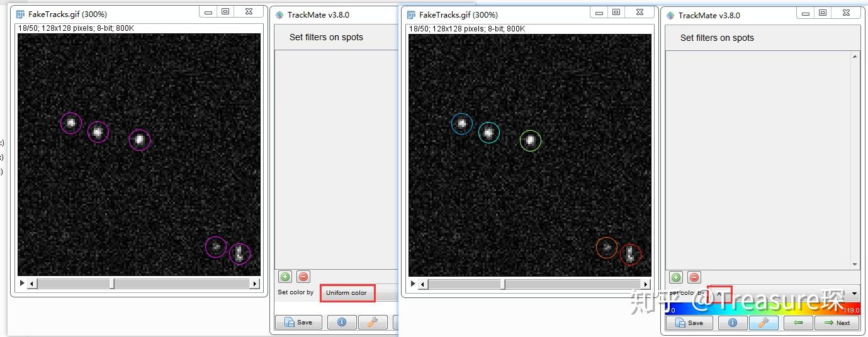Play the left FakeTracks animation
Viewport: 868px width, 337px height.
22,284
